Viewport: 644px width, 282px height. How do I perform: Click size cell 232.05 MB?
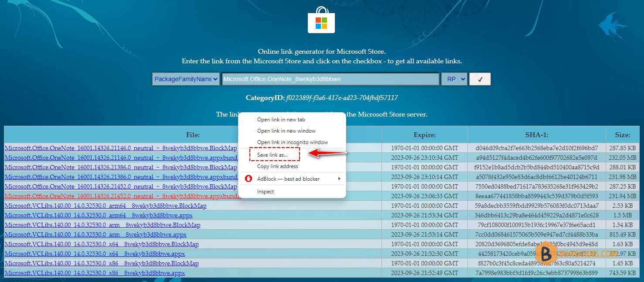622,158
